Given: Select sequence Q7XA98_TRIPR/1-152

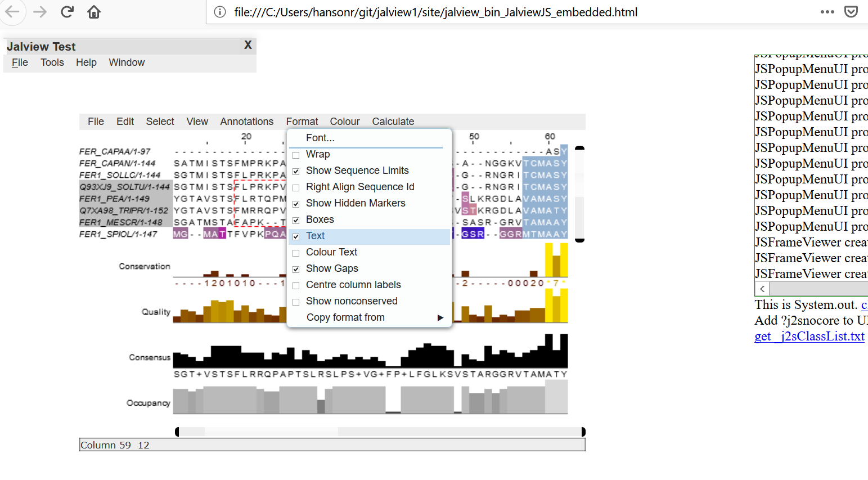Looking at the screenshot, I should (124, 210).
